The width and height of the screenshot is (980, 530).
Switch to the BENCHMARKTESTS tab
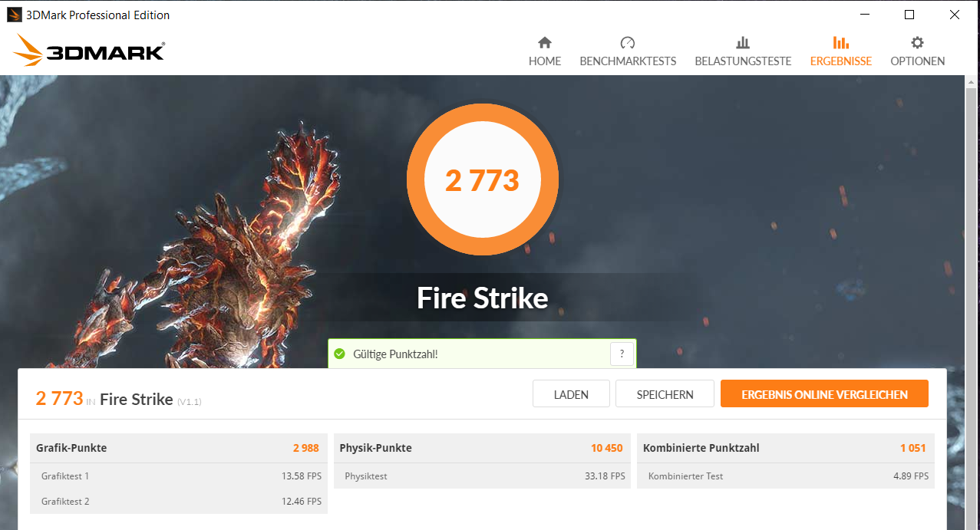[628, 61]
